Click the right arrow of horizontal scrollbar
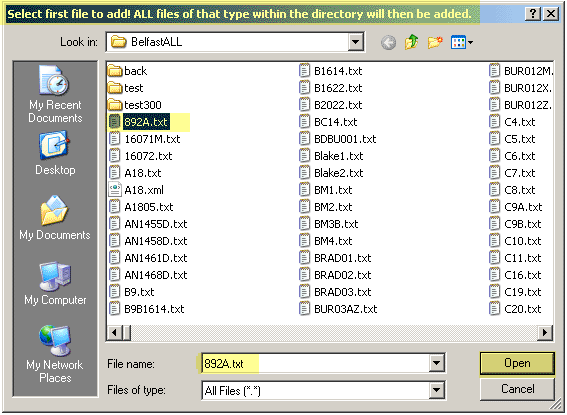The width and height of the screenshot is (567, 415). [x=545, y=332]
